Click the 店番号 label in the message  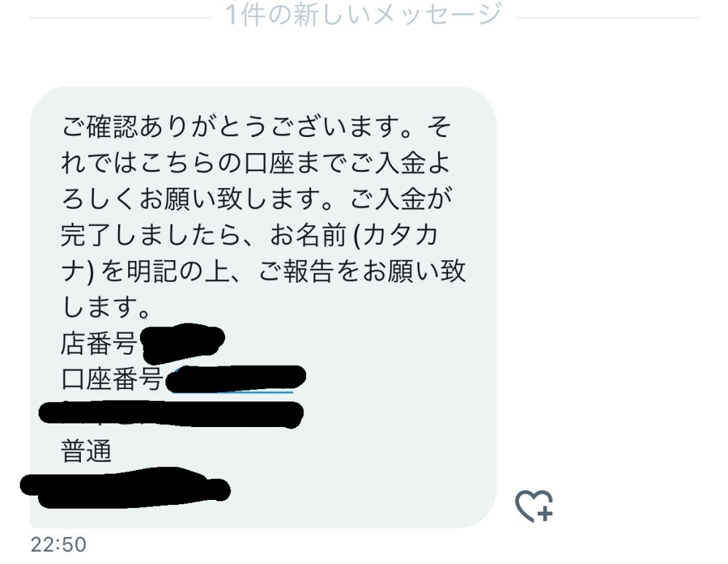99,343
